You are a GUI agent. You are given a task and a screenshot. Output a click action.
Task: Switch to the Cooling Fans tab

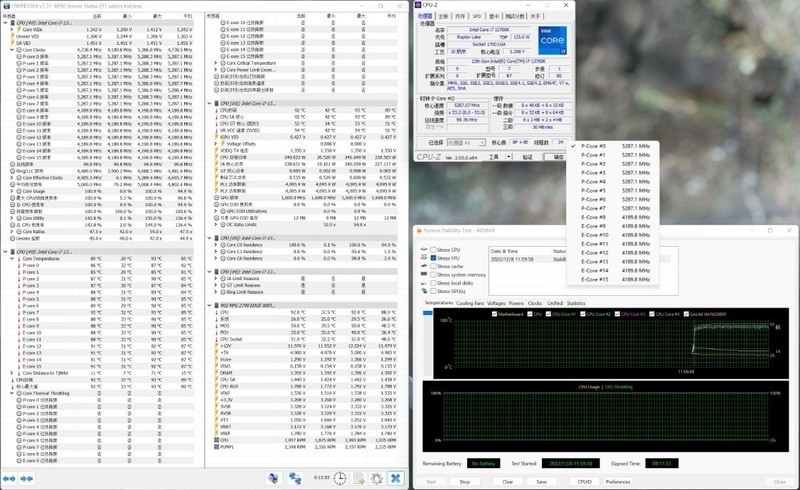tap(472, 303)
